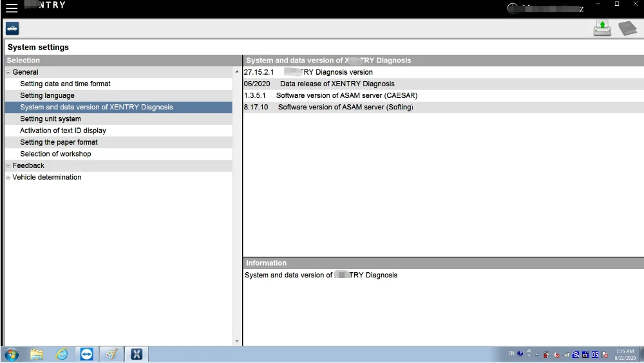
Task: Click the scroll down arrow of Selection panel
Action: click(237, 342)
